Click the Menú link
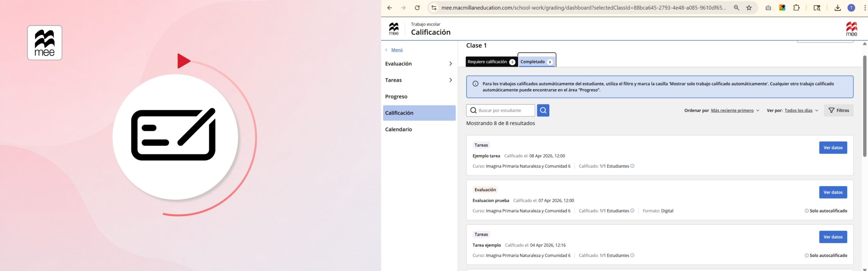Screen dimensions: 868x271 click(x=397, y=50)
